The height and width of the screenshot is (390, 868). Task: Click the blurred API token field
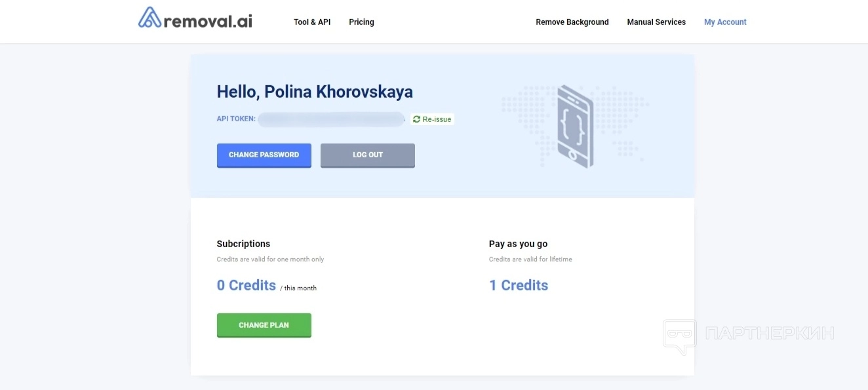point(331,119)
